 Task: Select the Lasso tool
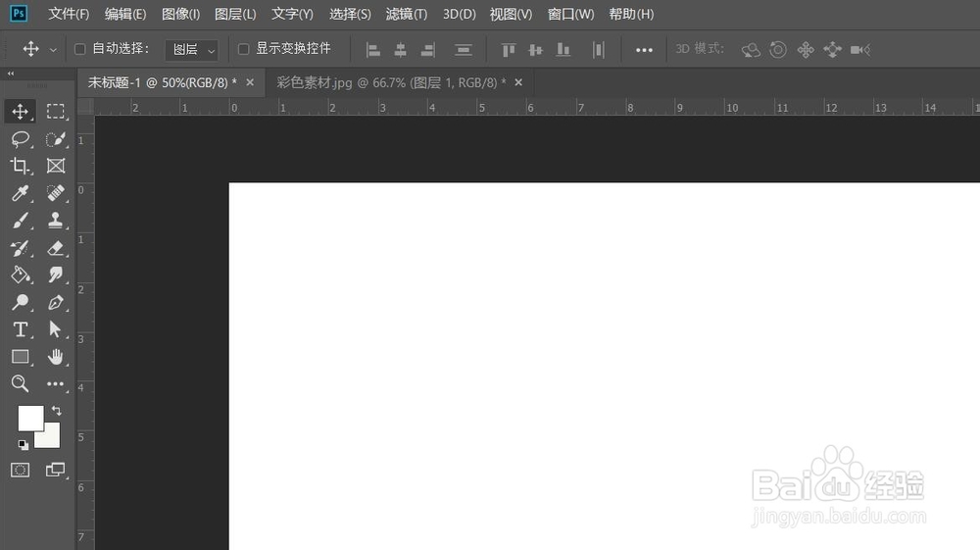[x=20, y=139]
